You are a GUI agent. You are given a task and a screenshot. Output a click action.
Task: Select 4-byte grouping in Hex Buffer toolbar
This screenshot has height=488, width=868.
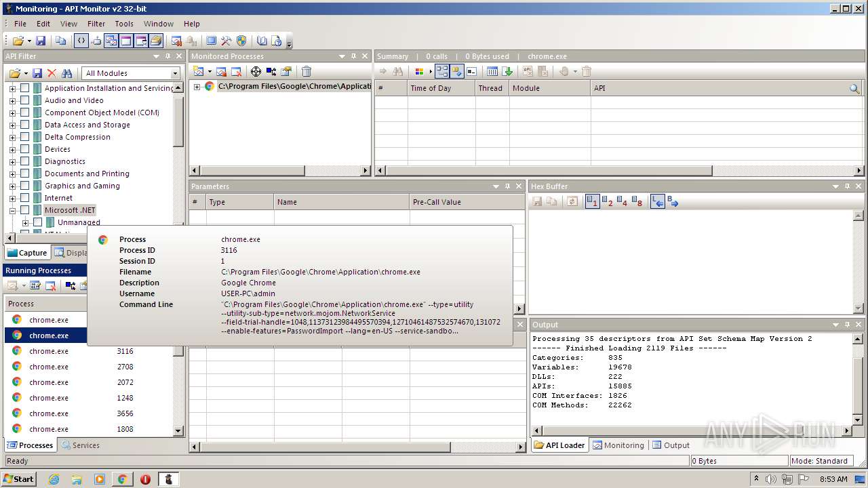(622, 201)
